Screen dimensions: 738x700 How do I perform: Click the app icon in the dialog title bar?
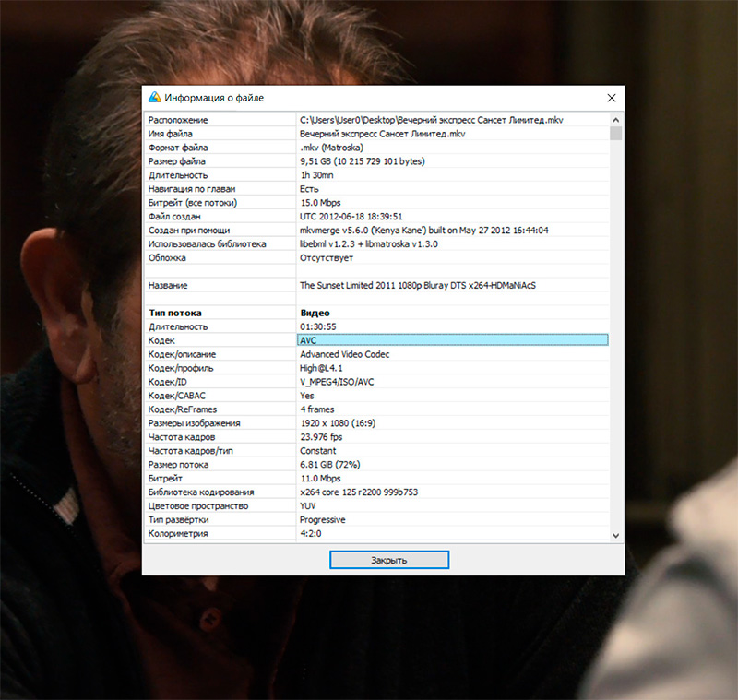click(x=155, y=98)
